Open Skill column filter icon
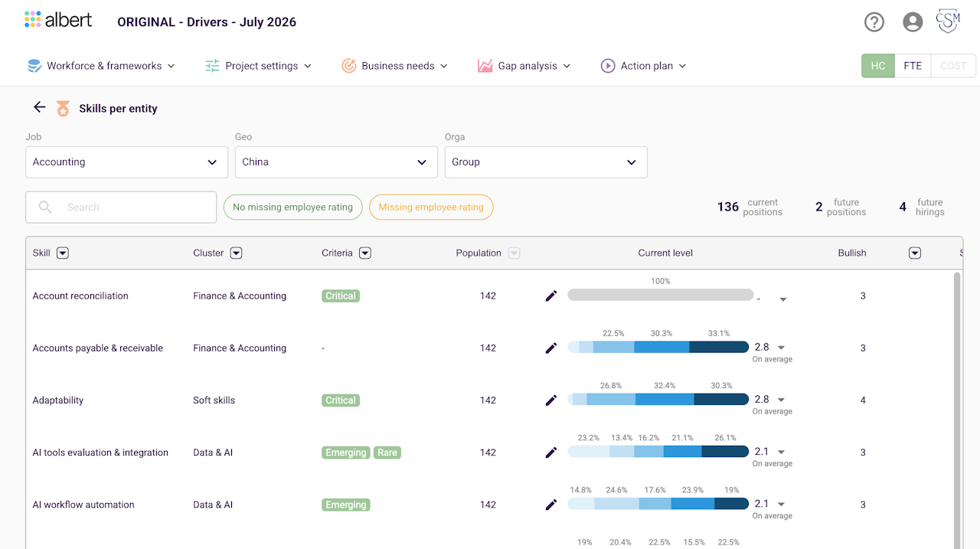The height and width of the screenshot is (549, 980). point(63,253)
